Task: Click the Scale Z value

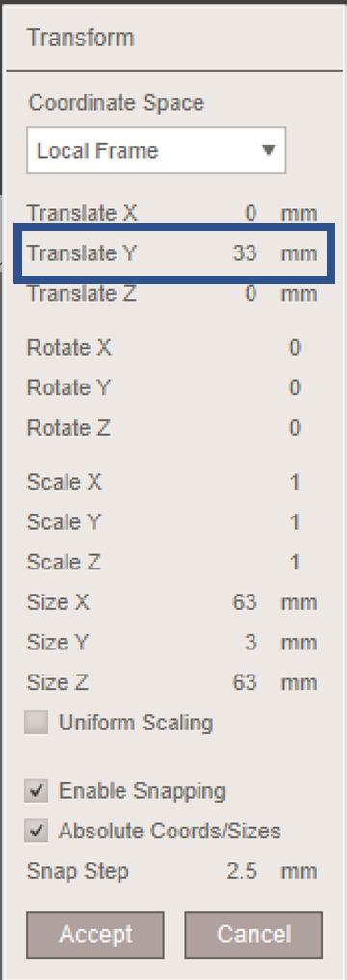Action: coord(295,562)
